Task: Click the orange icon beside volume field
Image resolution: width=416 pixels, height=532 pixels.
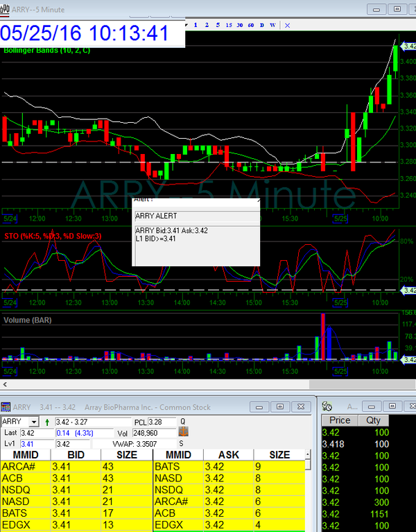Action: tap(184, 432)
